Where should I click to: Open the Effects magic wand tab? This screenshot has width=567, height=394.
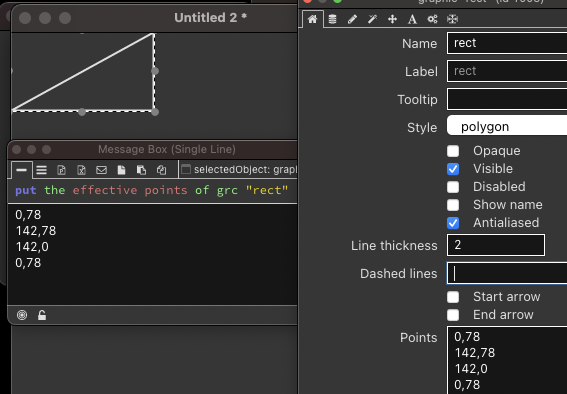372,19
